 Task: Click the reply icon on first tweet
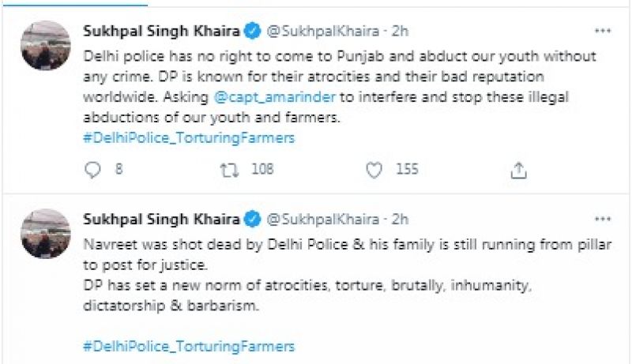pyautogui.click(x=92, y=169)
